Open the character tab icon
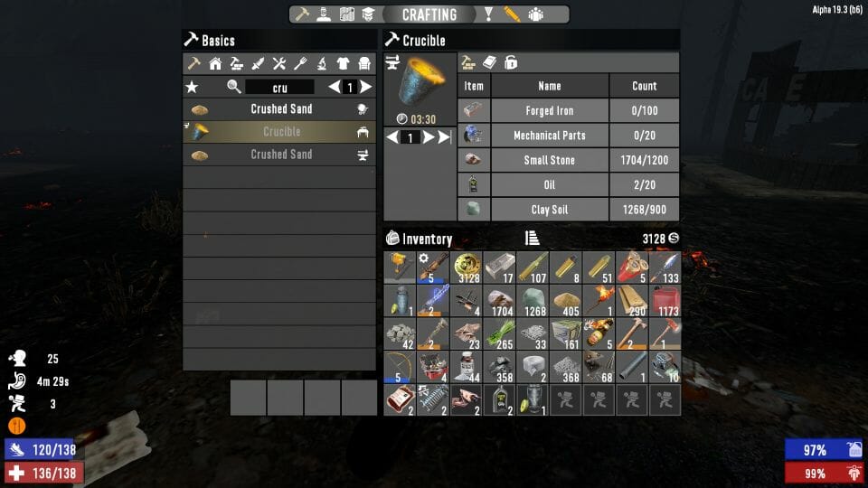Image resolution: width=868 pixels, height=488 pixels. 324,14
